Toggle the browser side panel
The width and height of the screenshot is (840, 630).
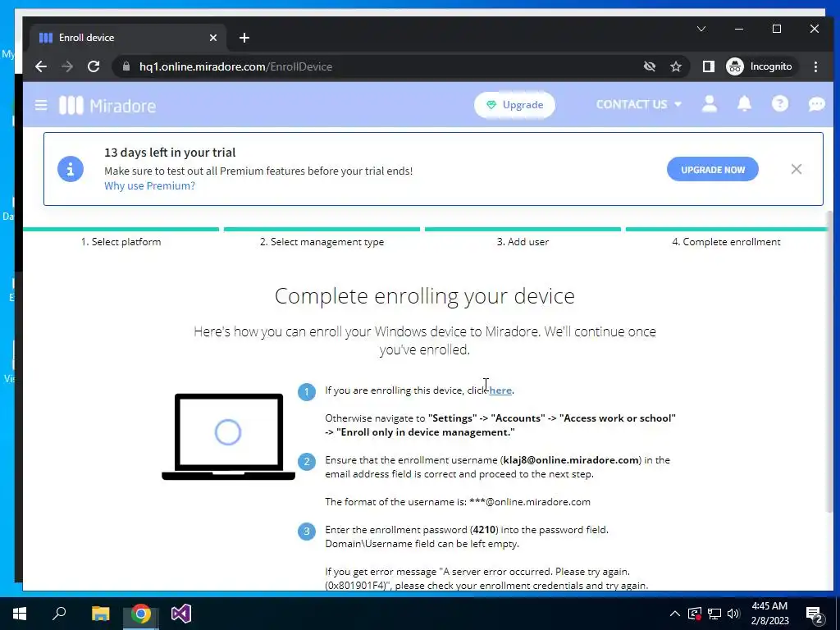(708, 66)
